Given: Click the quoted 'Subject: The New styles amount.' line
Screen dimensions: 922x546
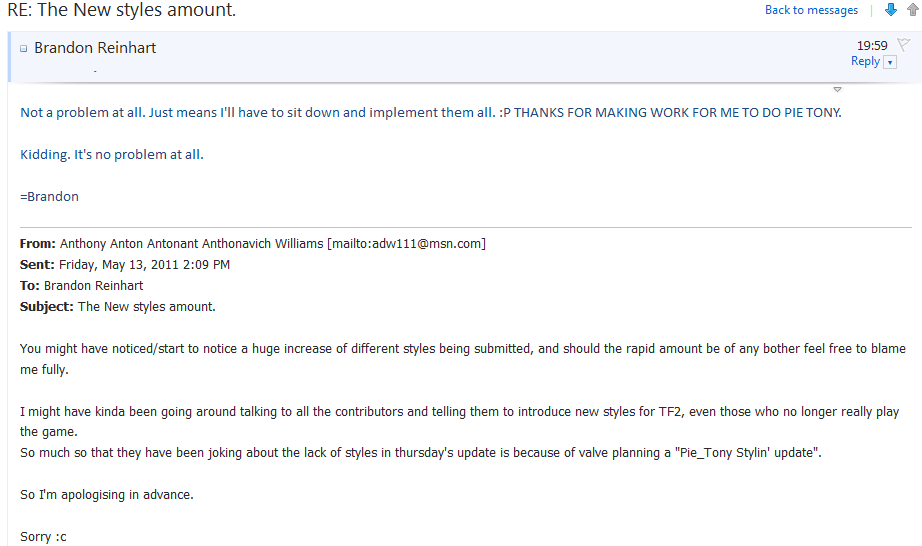Looking at the screenshot, I should 118,307.
